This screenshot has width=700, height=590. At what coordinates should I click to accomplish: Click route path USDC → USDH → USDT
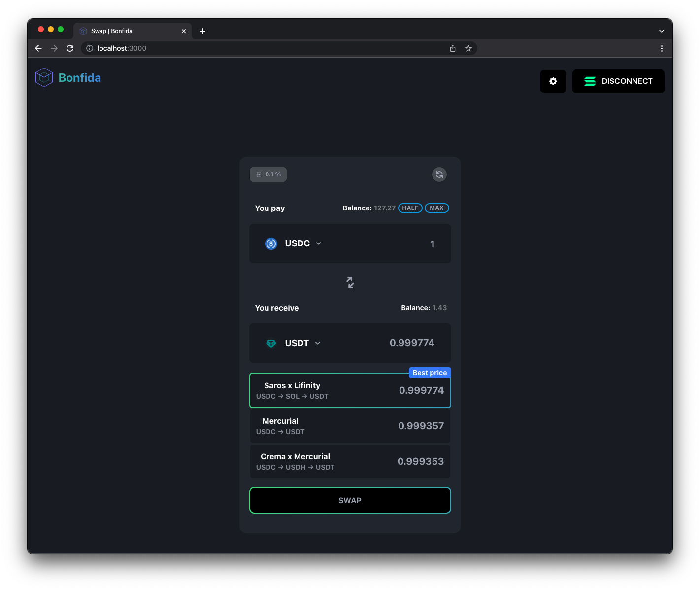pos(295,467)
